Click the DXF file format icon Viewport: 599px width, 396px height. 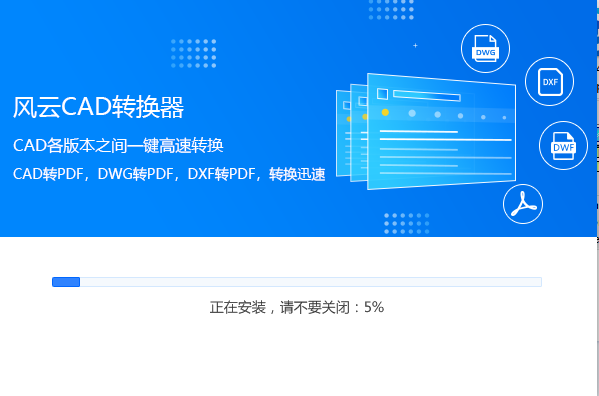[549, 81]
